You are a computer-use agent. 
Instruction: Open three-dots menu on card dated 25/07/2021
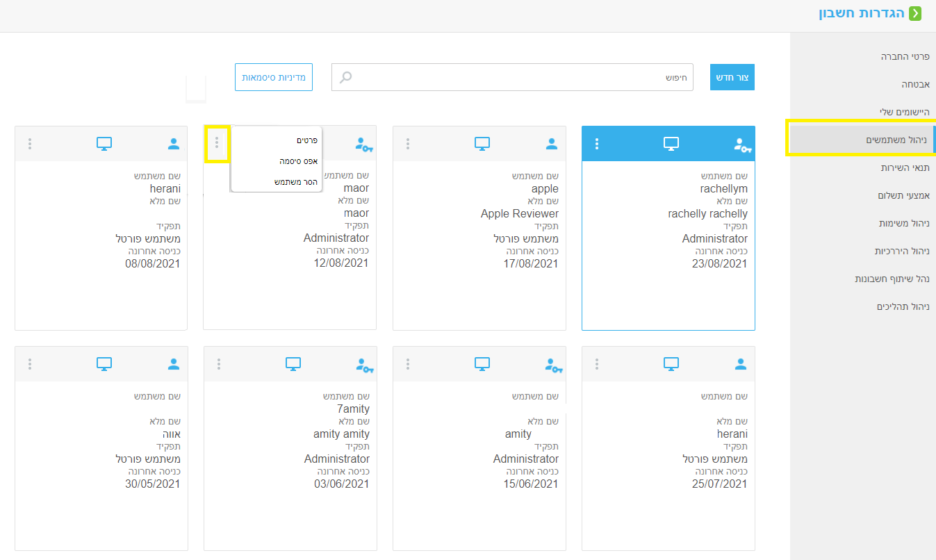pos(597,363)
